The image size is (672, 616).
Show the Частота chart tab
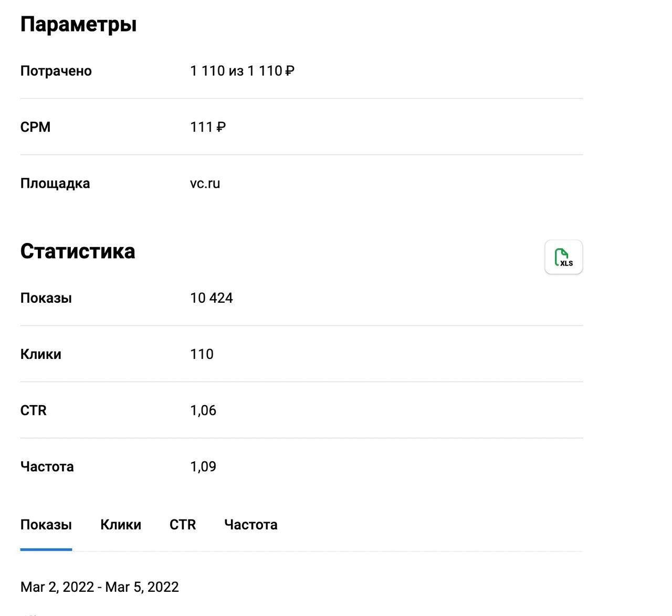click(x=250, y=525)
